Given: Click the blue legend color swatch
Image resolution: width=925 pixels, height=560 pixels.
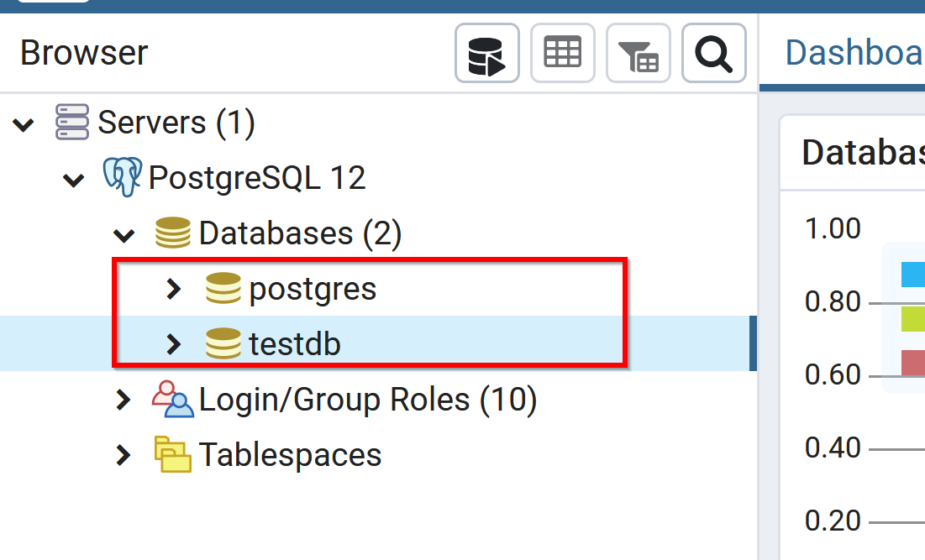Looking at the screenshot, I should pyautogui.click(x=912, y=274).
